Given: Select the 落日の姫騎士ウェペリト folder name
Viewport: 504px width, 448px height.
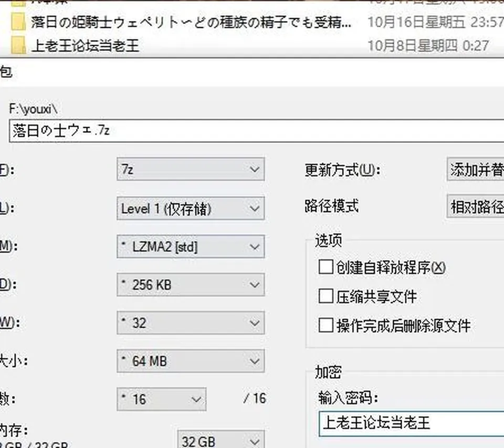Looking at the screenshot, I should [x=191, y=22].
